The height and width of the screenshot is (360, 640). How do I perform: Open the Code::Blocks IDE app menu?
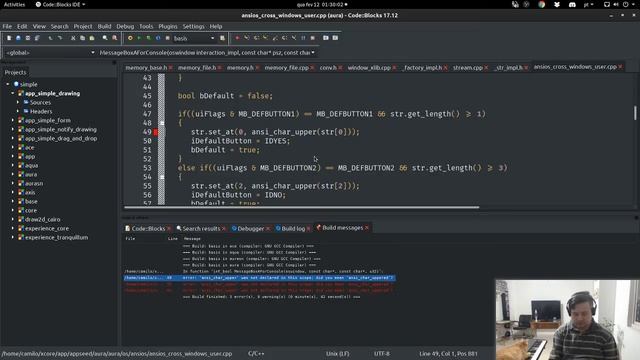(60, 4)
